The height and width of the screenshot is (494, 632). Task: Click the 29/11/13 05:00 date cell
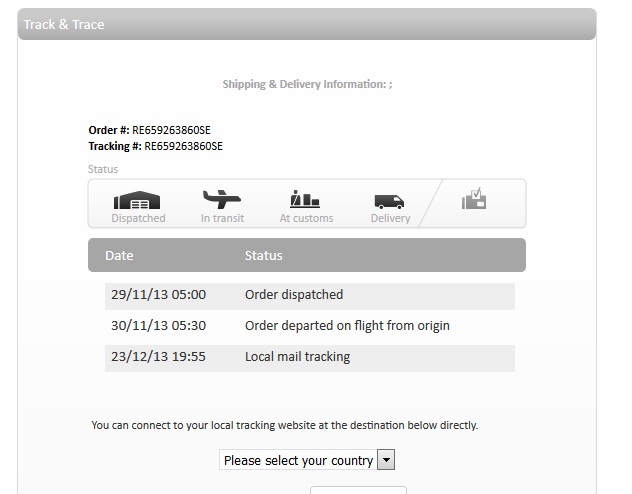(158, 295)
